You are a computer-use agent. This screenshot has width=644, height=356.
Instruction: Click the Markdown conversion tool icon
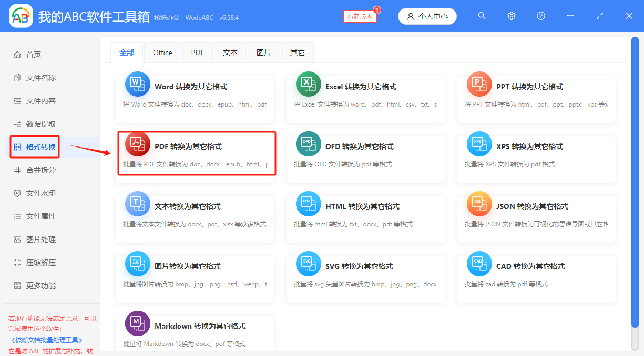(137, 323)
